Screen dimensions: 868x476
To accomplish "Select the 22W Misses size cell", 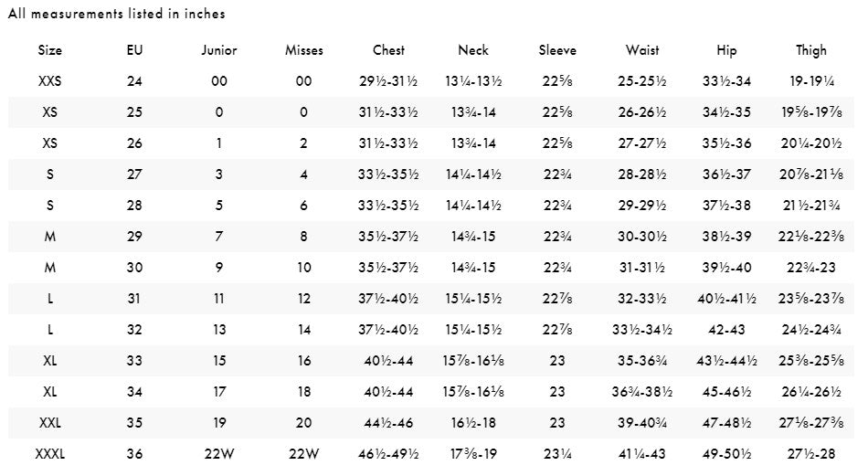I will (304, 454).
